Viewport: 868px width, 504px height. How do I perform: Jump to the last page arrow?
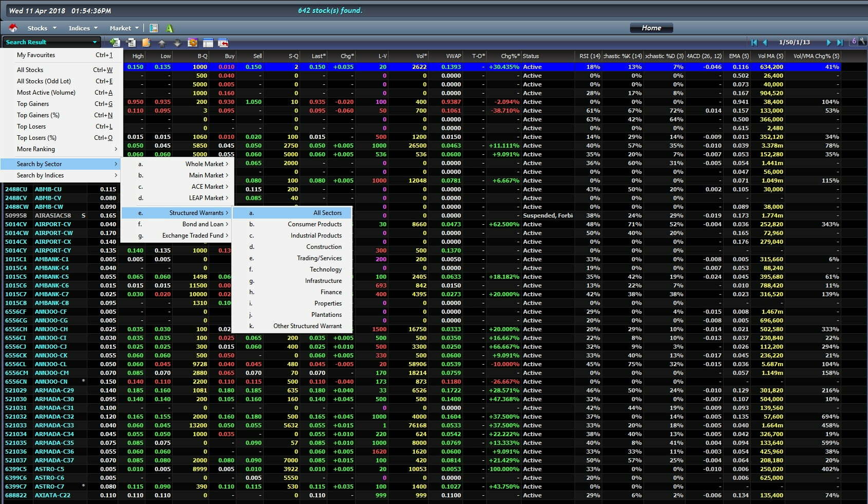(840, 42)
